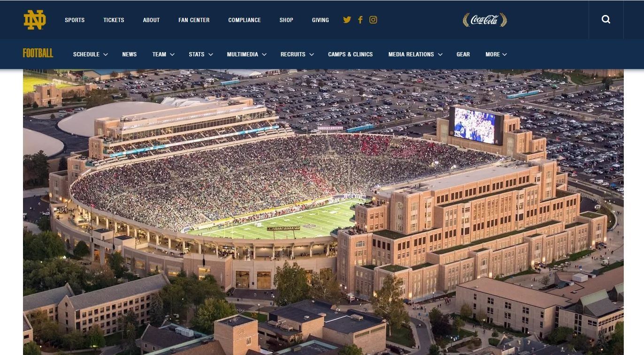Open the Instagram social icon
Screen dimensions: 644x355
(x=373, y=20)
